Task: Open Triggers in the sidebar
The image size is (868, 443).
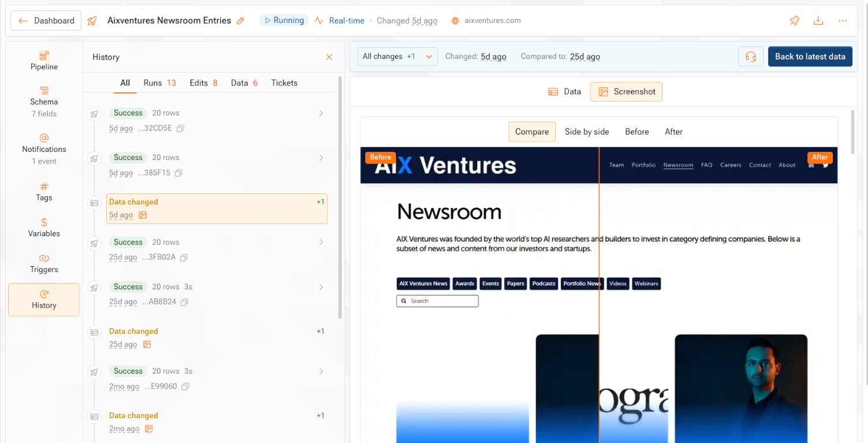Action: click(x=44, y=263)
